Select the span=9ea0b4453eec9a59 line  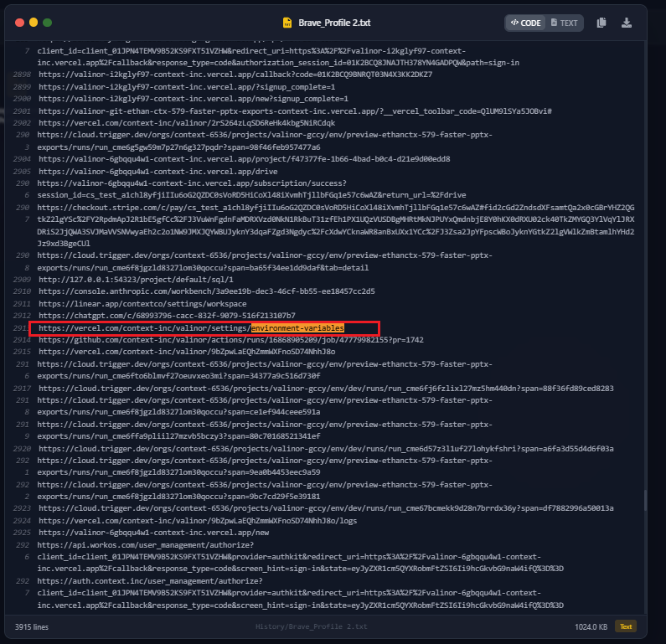pos(178,472)
